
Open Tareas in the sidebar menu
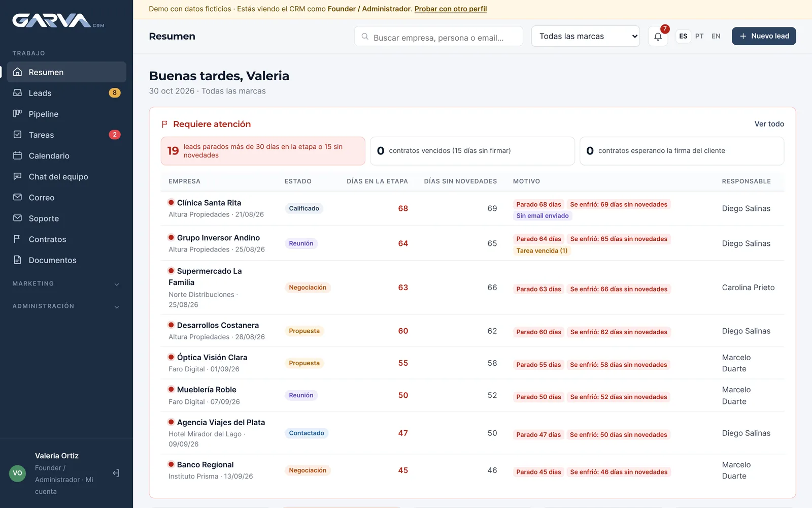66,135
